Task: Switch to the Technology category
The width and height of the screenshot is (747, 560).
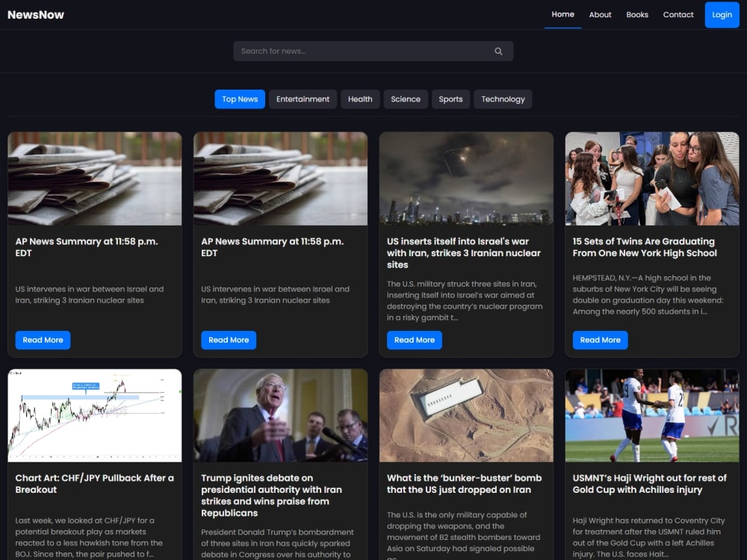Action: pos(503,99)
